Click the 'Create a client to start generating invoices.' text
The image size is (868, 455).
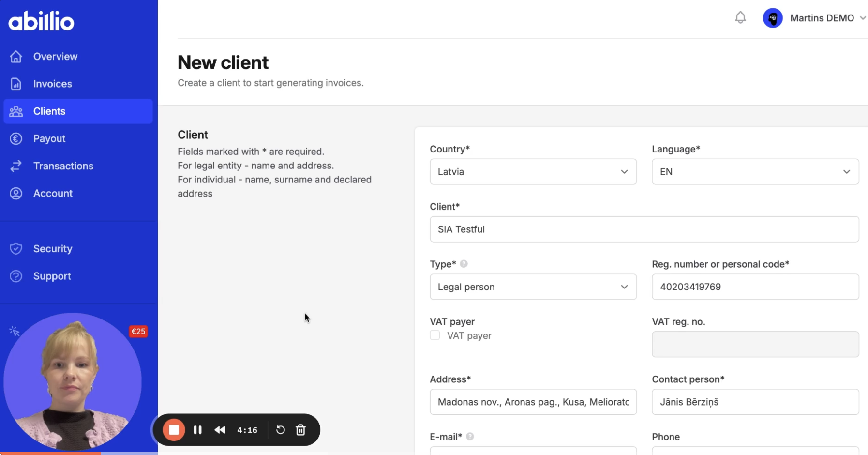[x=270, y=83]
